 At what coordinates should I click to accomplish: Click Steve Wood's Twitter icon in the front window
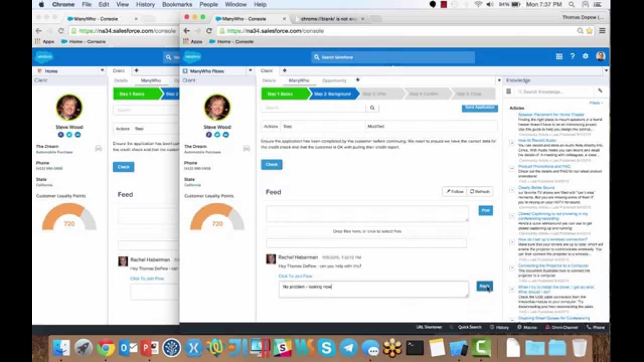tap(217, 134)
